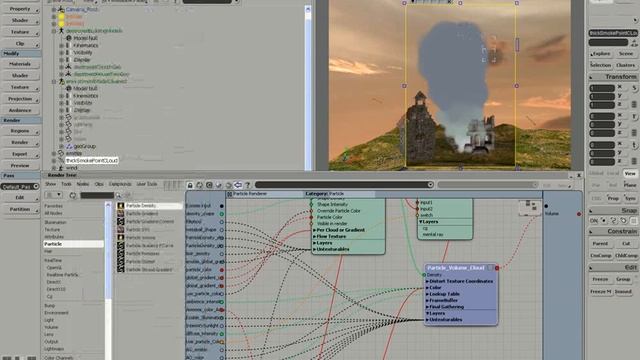Viewport: 640px width, 360px height.
Task: Expand the Flow Texture section
Action: click(x=314, y=236)
